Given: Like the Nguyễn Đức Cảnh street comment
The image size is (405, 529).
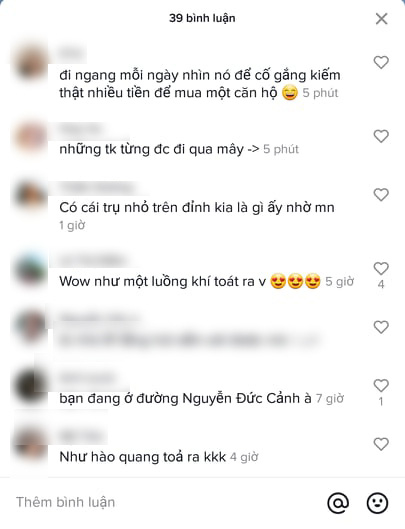Looking at the screenshot, I should coord(381,385).
